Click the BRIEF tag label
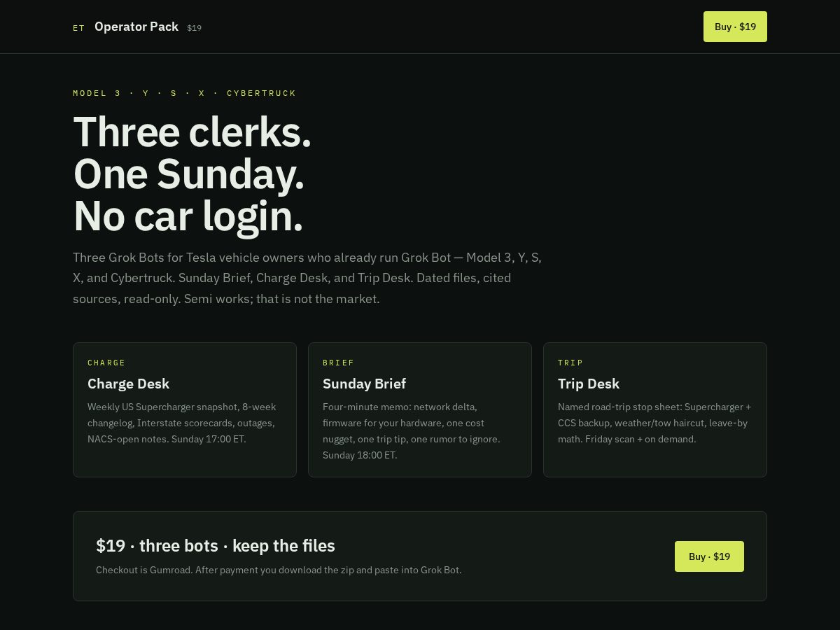Image resolution: width=840 pixels, height=630 pixels. pyautogui.click(x=338, y=363)
